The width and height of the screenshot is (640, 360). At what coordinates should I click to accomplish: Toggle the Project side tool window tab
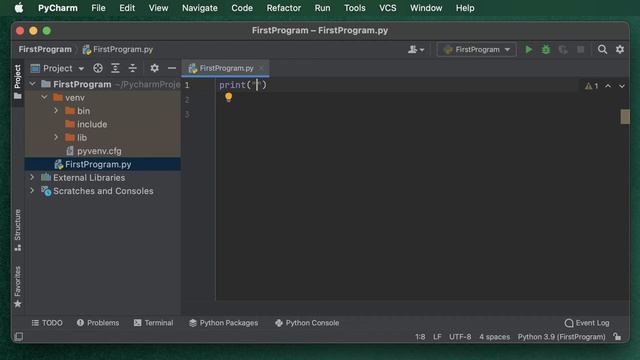18,82
